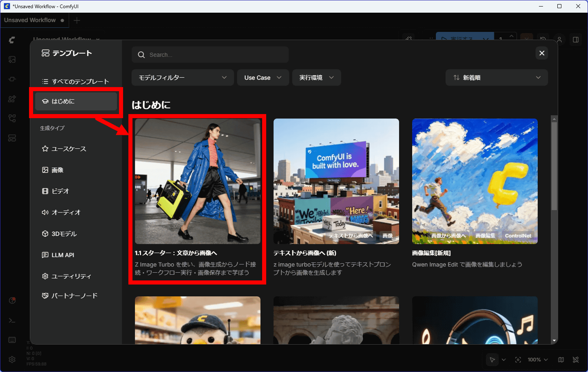Open the 実行環境 filter dropdown
This screenshot has width=588, height=372.
pos(316,78)
